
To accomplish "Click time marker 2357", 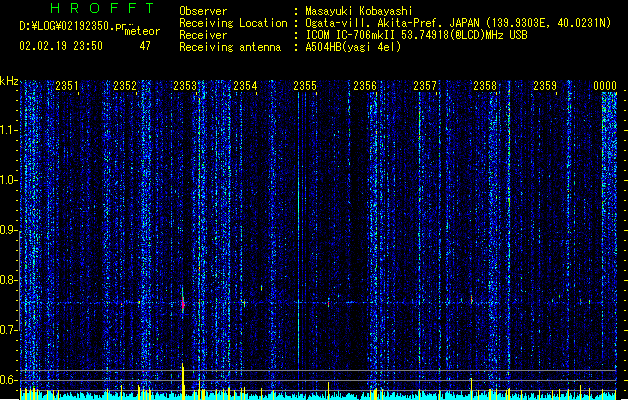I will pos(425,86).
